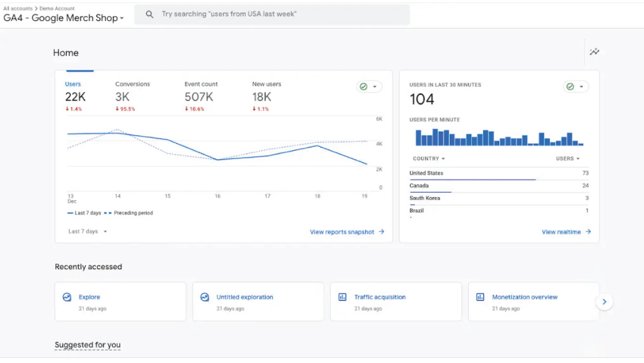This screenshot has height=363, width=644.
Task: Click the search magnifier icon
Action: (x=149, y=15)
